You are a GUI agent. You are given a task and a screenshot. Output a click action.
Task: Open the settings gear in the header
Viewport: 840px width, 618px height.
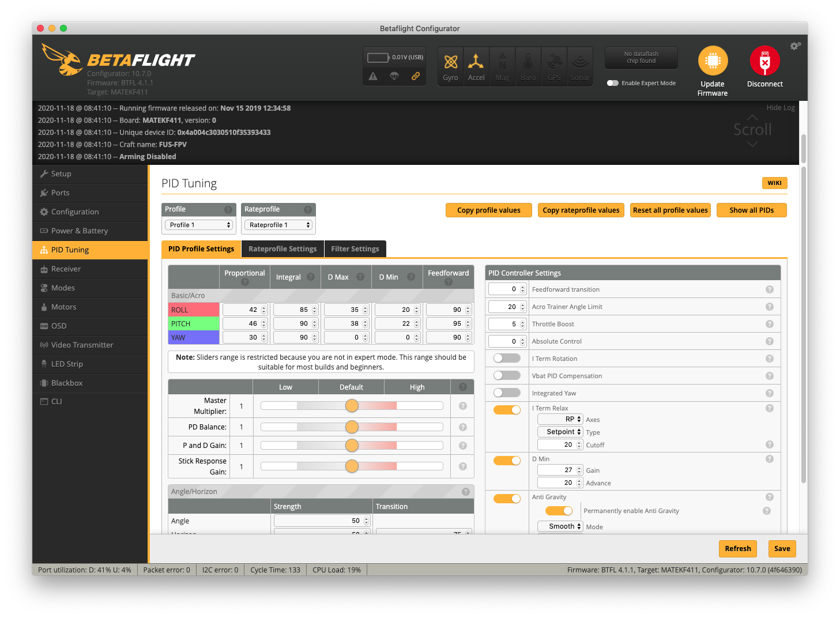pyautogui.click(x=796, y=46)
